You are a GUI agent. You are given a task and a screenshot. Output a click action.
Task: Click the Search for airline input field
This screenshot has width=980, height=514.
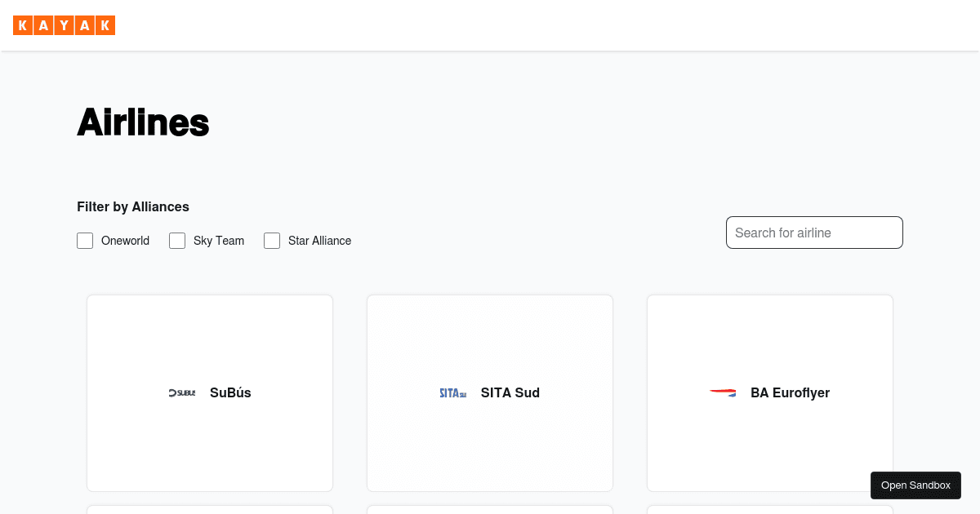(x=814, y=233)
